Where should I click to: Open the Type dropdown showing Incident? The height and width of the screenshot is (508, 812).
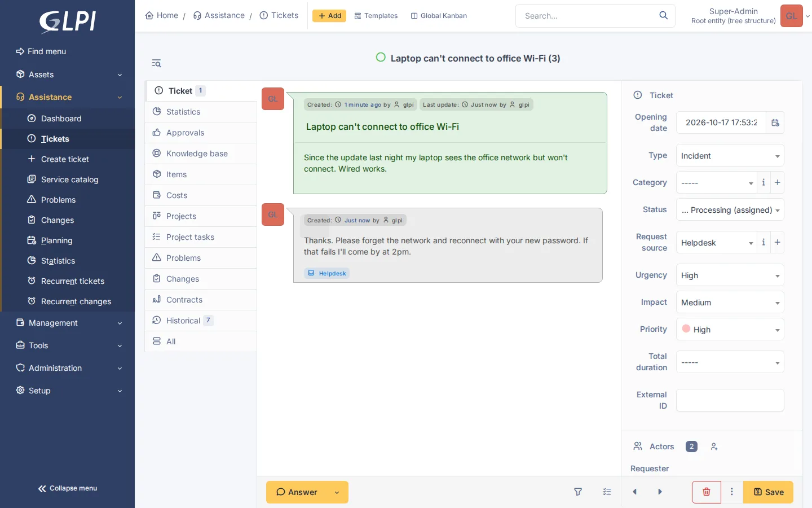point(730,156)
